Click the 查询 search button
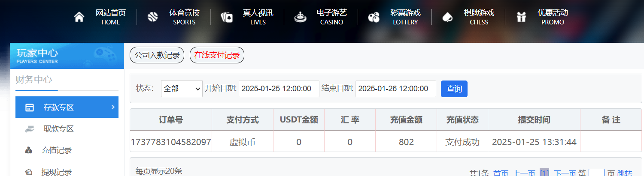Screen dimensions: 644x176 [454, 89]
